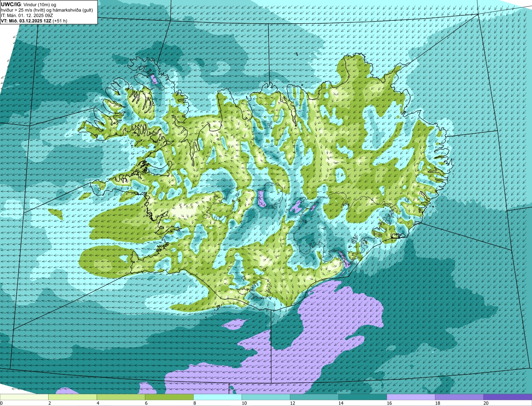Click the legend scale number "4"
The image size is (532, 406).
pos(97,403)
